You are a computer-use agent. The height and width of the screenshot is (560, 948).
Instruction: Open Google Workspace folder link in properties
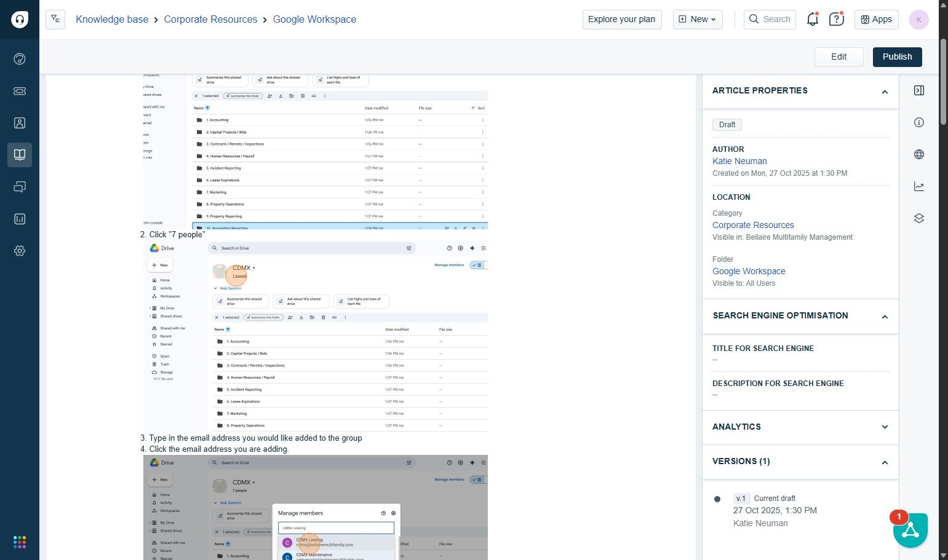(749, 271)
